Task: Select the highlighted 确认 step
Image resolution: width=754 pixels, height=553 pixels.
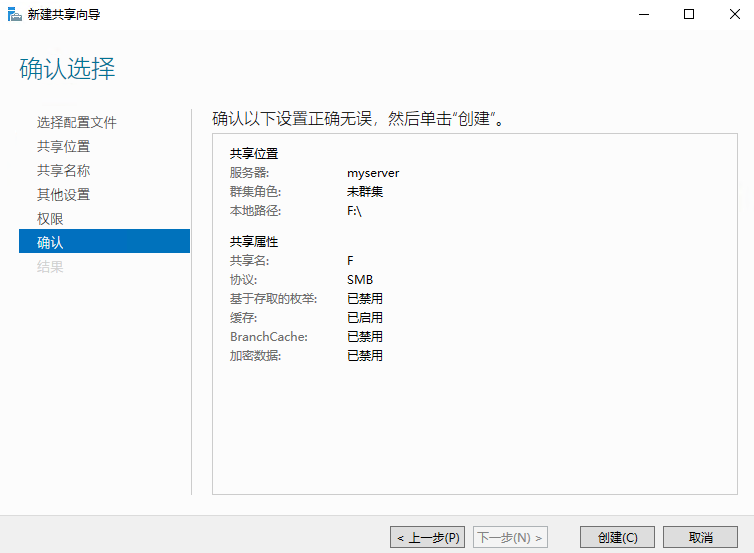Action: click(50, 242)
